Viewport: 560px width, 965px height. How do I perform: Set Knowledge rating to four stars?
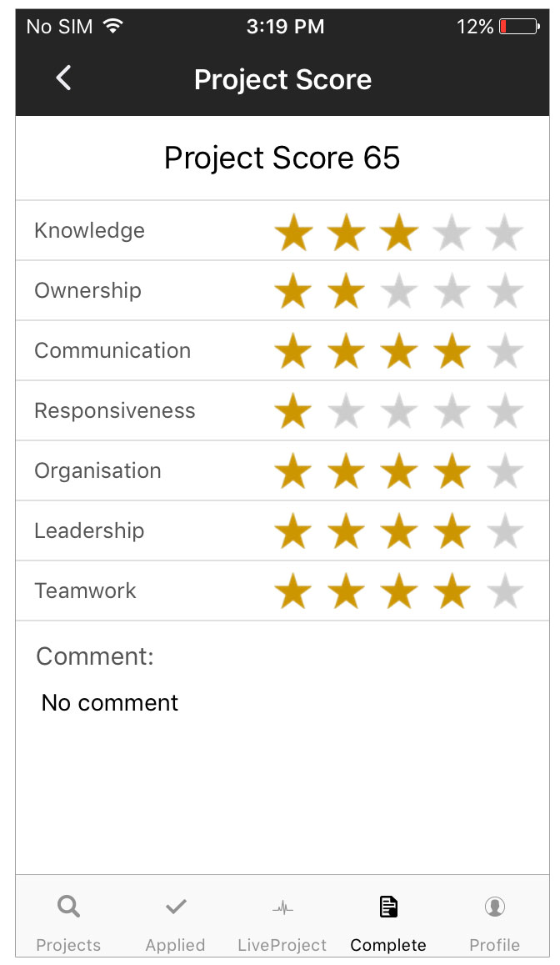pos(452,233)
